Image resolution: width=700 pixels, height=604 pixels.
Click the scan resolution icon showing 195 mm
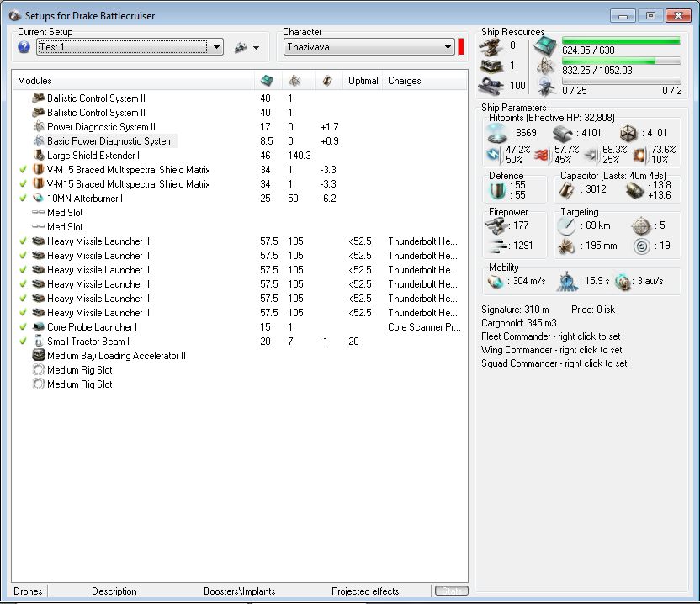[566, 246]
